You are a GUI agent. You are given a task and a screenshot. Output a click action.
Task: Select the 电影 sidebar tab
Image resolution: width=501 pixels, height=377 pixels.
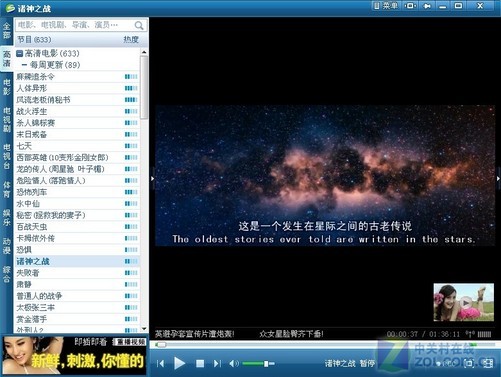pyautogui.click(x=6, y=87)
